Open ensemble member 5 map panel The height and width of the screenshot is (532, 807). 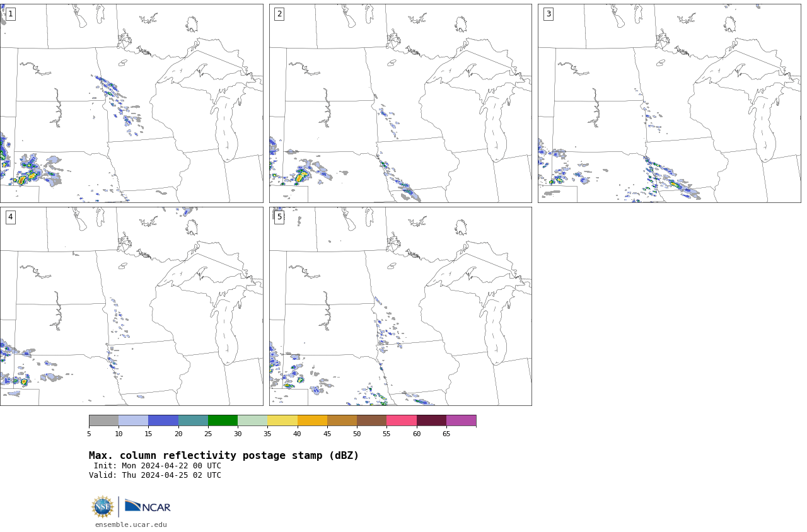pyautogui.click(x=400, y=306)
